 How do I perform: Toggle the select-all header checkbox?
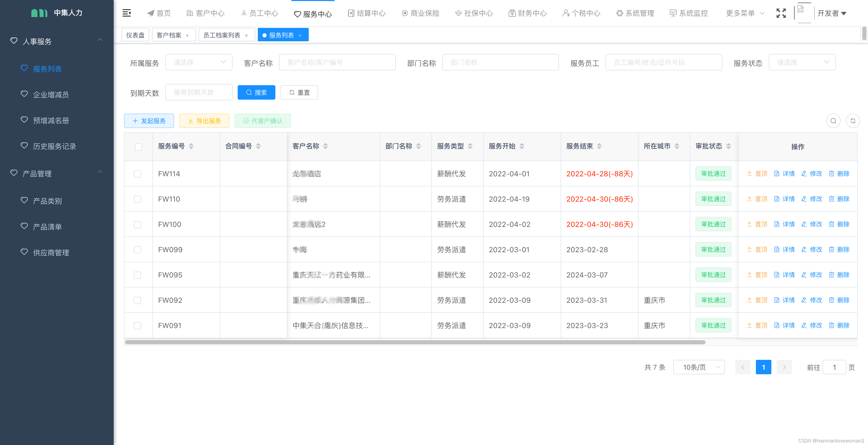click(138, 147)
